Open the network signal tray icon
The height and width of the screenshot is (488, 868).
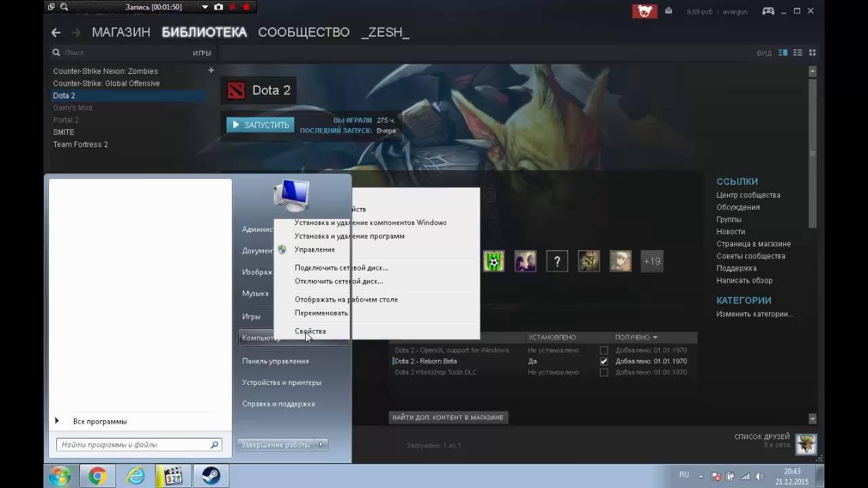(745, 476)
